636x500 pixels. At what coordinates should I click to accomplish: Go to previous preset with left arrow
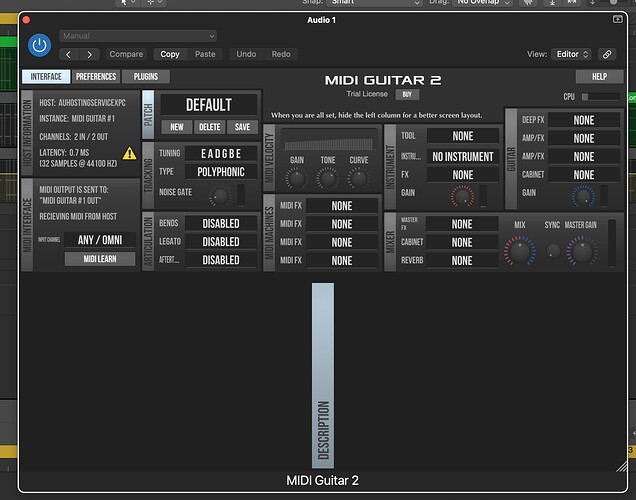tap(69, 54)
